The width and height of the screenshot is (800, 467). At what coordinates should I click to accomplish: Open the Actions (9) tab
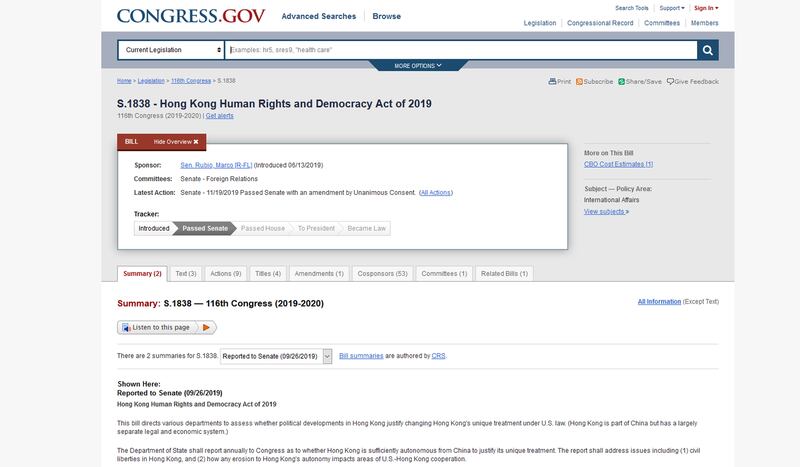pyautogui.click(x=225, y=273)
